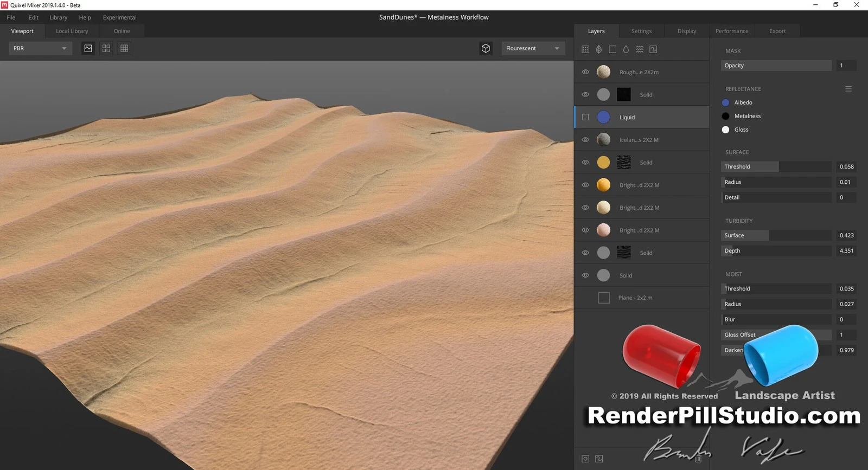Hide the orange Bright...d 2X2 M layer
Screen dimensions: 868x470
(x=585, y=185)
